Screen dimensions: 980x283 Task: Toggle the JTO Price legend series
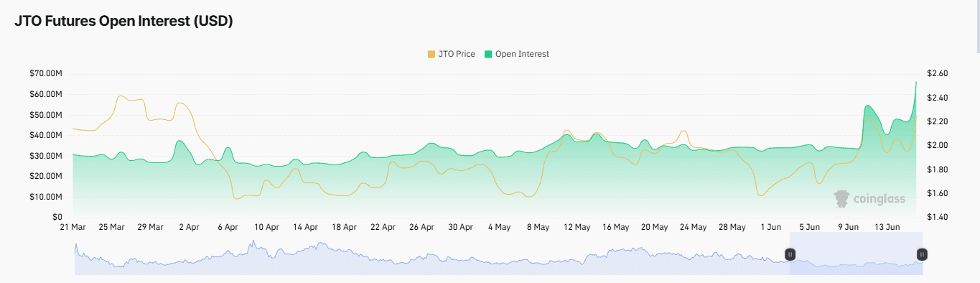click(452, 54)
